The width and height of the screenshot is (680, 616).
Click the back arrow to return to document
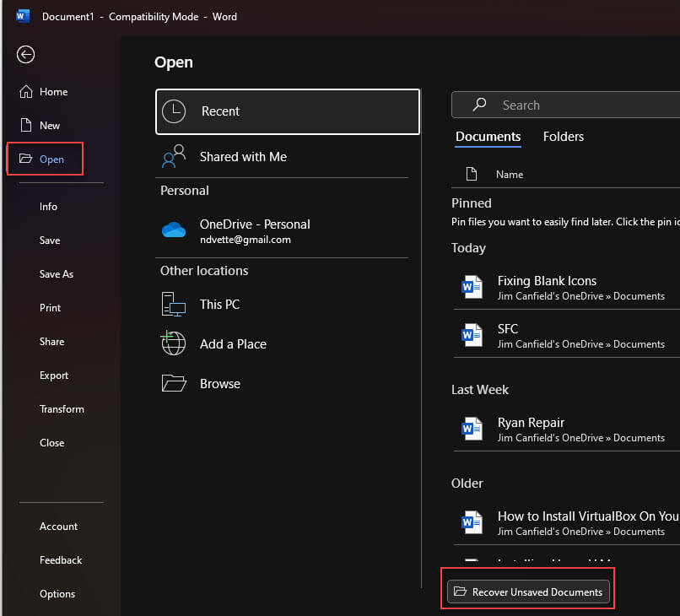pyautogui.click(x=25, y=55)
